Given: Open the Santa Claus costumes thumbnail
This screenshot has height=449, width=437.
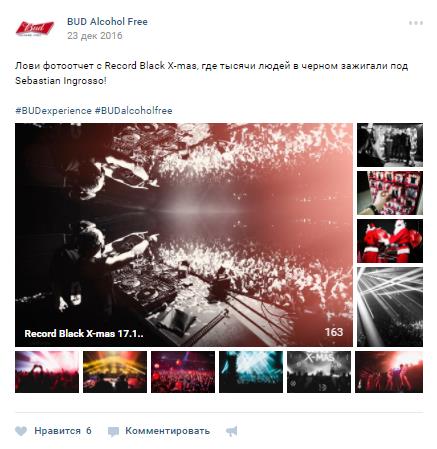Looking at the screenshot, I should (x=390, y=241).
